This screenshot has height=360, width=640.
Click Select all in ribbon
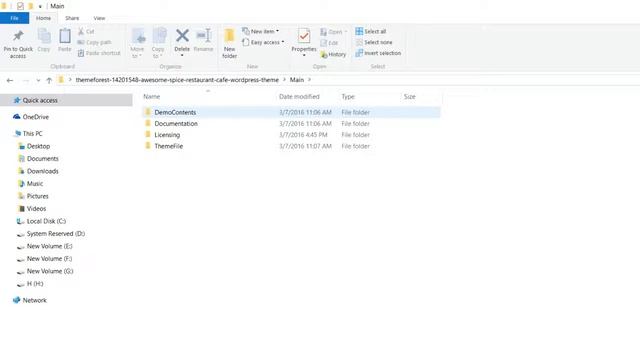[x=371, y=31]
